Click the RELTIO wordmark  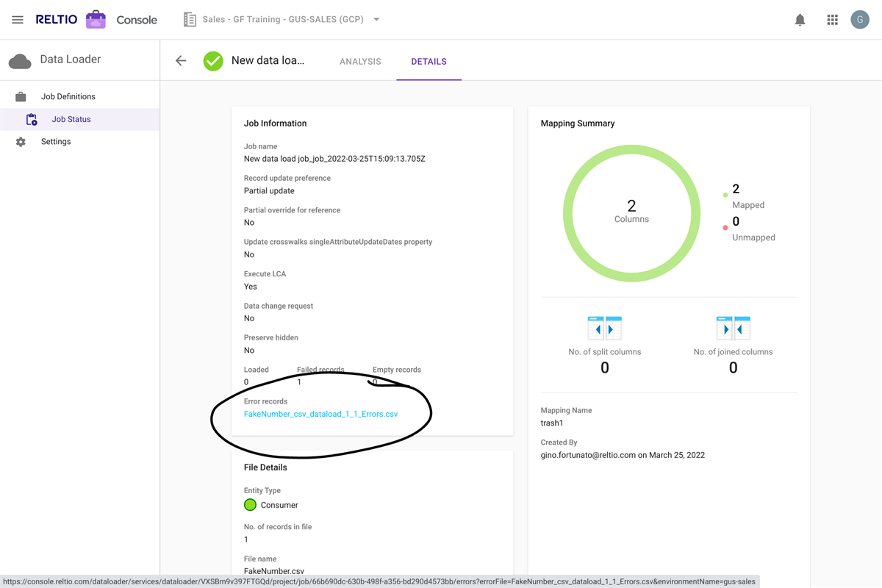(57, 20)
